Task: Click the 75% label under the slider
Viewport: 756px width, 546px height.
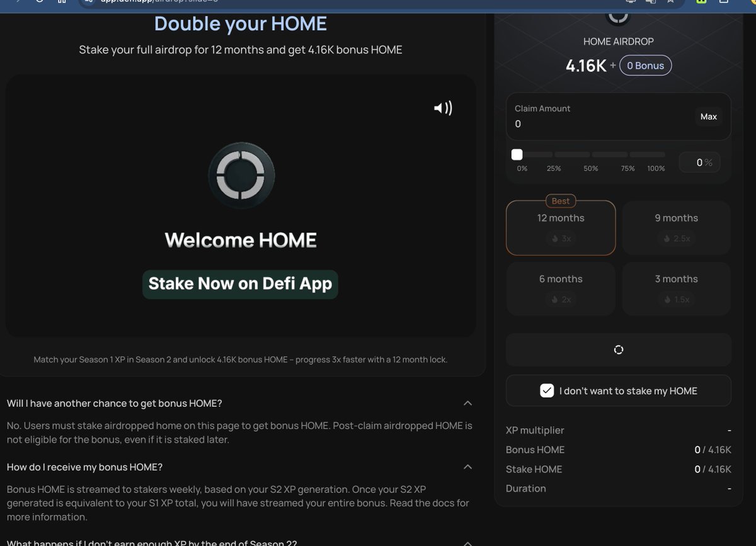Action: [628, 169]
